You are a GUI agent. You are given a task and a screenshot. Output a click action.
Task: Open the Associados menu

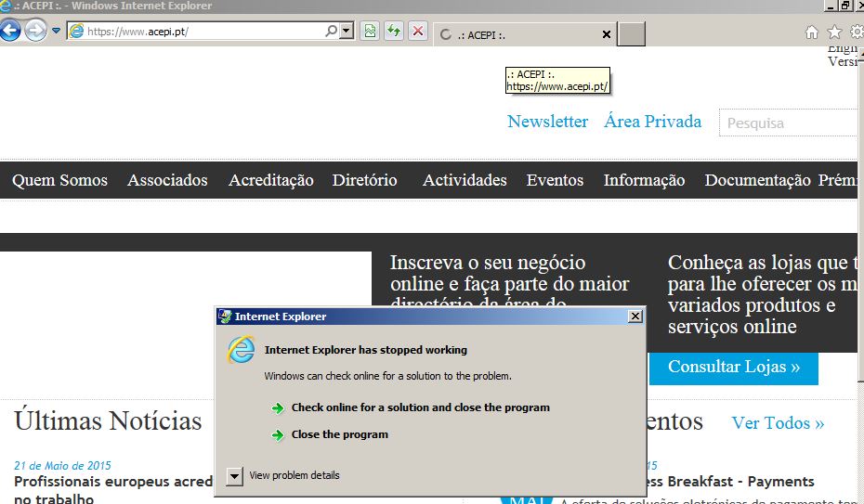[x=167, y=180]
